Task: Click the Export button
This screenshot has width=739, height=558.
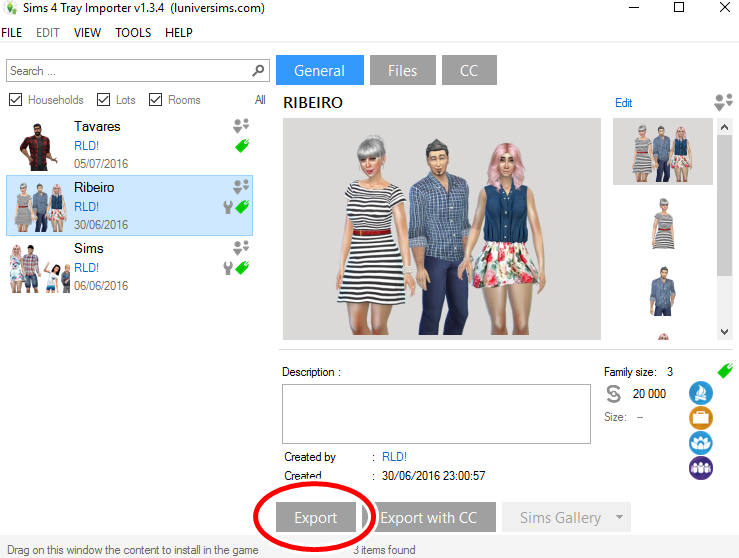Action: (316, 517)
